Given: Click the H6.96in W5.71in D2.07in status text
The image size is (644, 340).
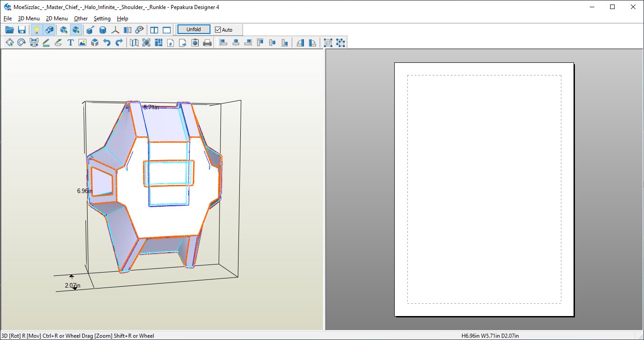Looking at the screenshot, I should pyautogui.click(x=490, y=336).
